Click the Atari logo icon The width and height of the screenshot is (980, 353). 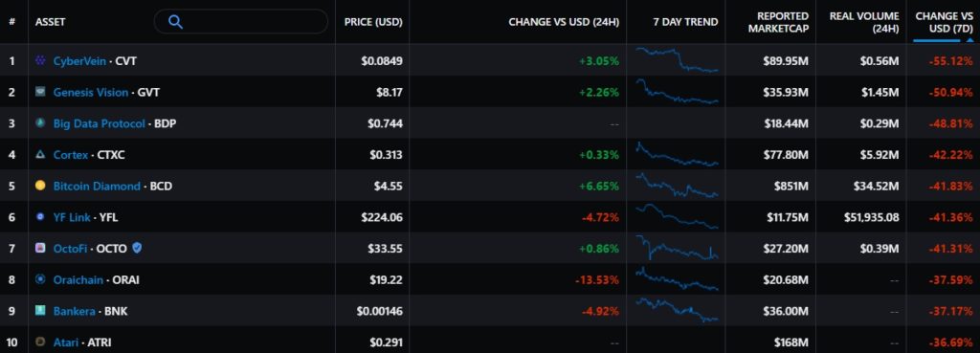point(40,342)
